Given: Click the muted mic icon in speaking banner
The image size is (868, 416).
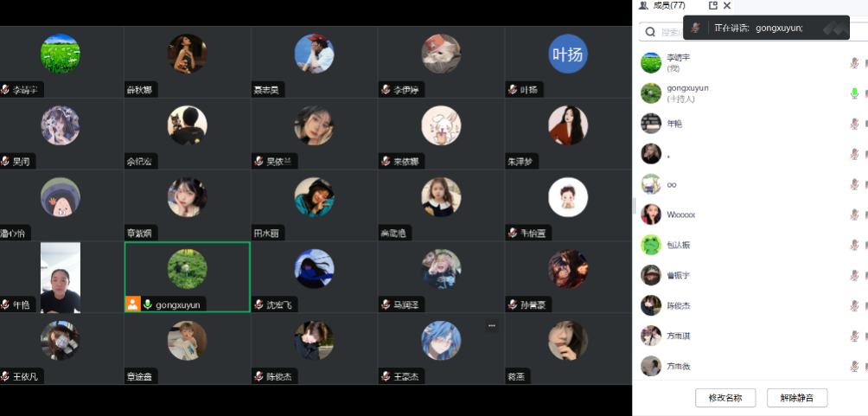Looking at the screenshot, I should 697,28.
